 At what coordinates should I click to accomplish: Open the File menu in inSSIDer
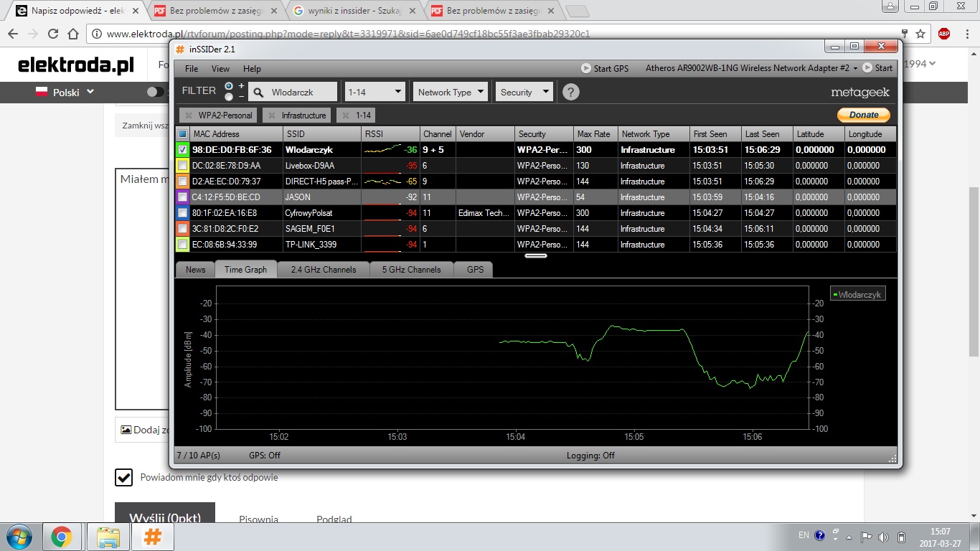192,69
